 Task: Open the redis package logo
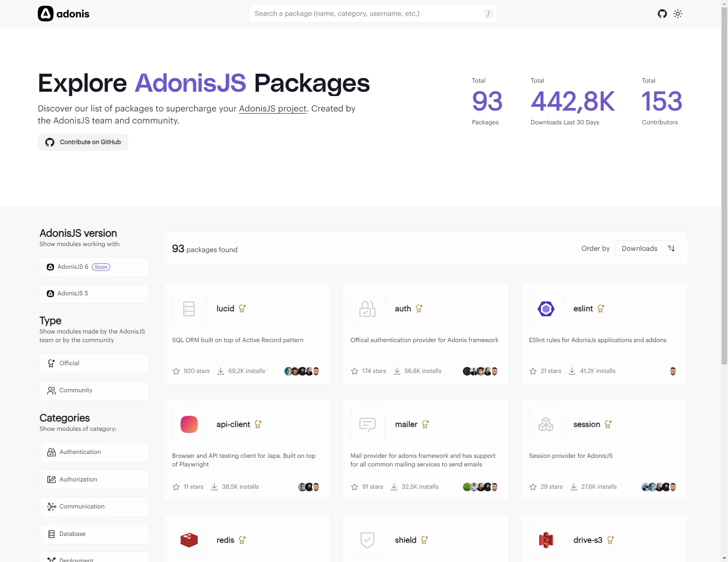189,540
